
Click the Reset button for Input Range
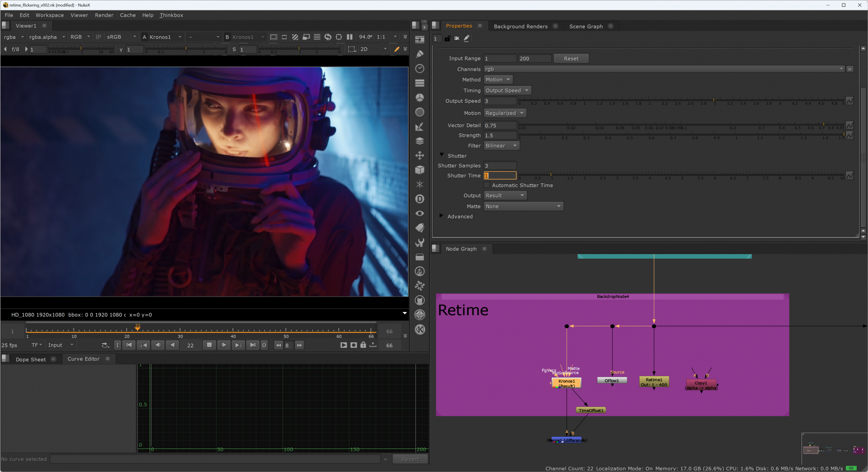pos(571,58)
